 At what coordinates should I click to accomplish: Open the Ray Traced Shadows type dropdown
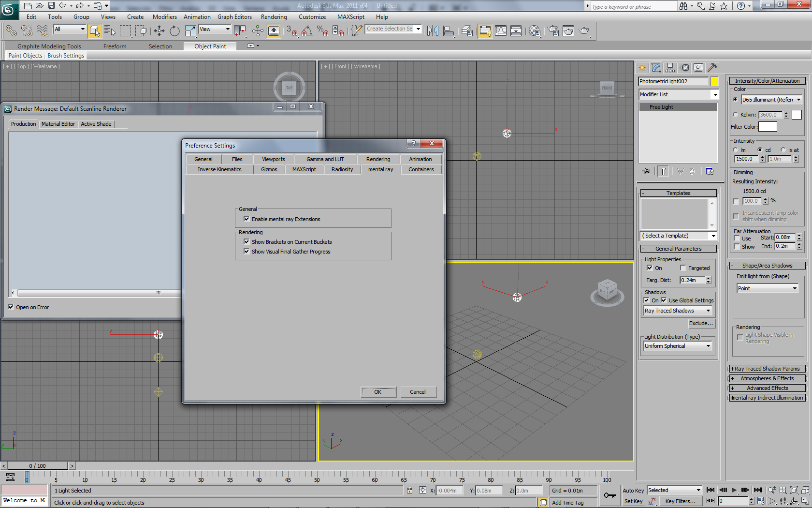678,311
